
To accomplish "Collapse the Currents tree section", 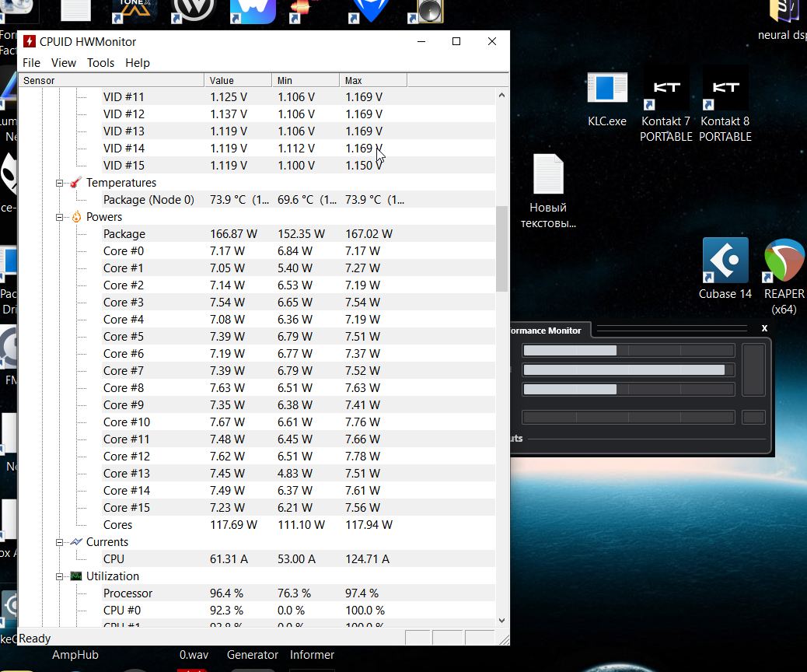I will click(x=60, y=542).
